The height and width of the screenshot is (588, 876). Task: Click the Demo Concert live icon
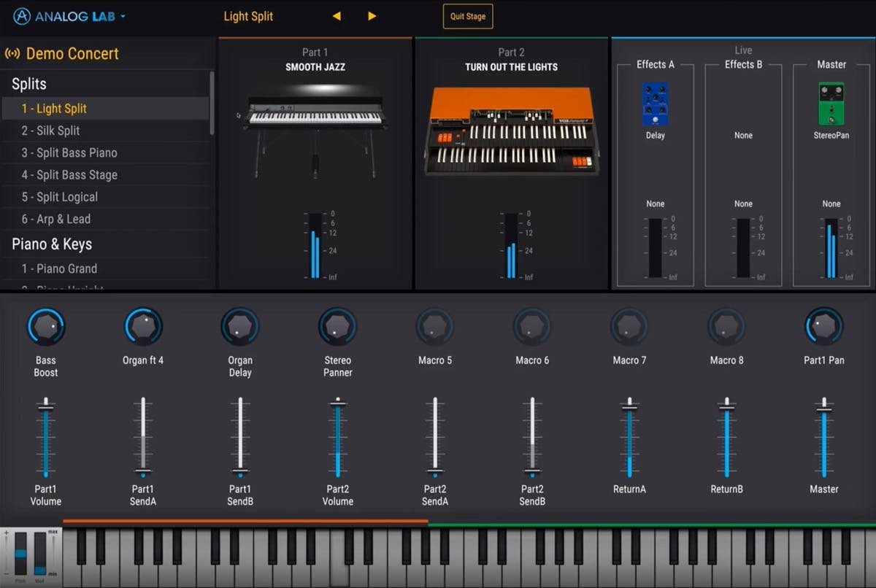coord(12,53)
